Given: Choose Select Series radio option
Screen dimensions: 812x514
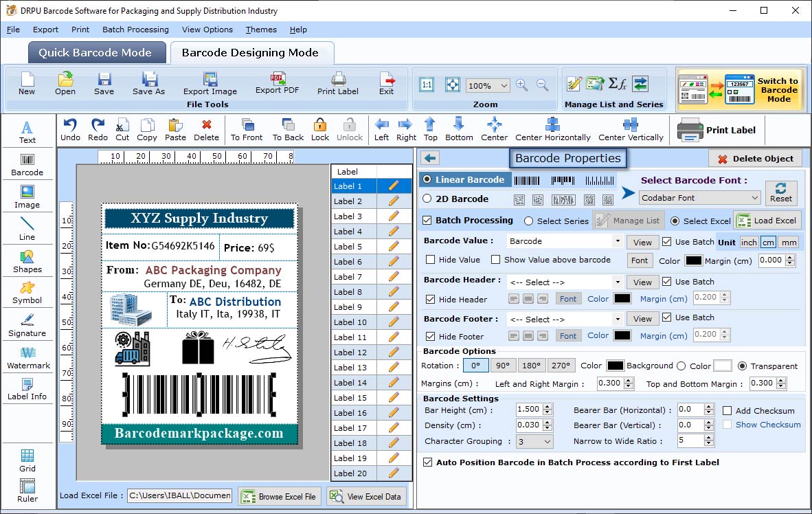Looking at the screenshot, I should (x=529, y=221).
